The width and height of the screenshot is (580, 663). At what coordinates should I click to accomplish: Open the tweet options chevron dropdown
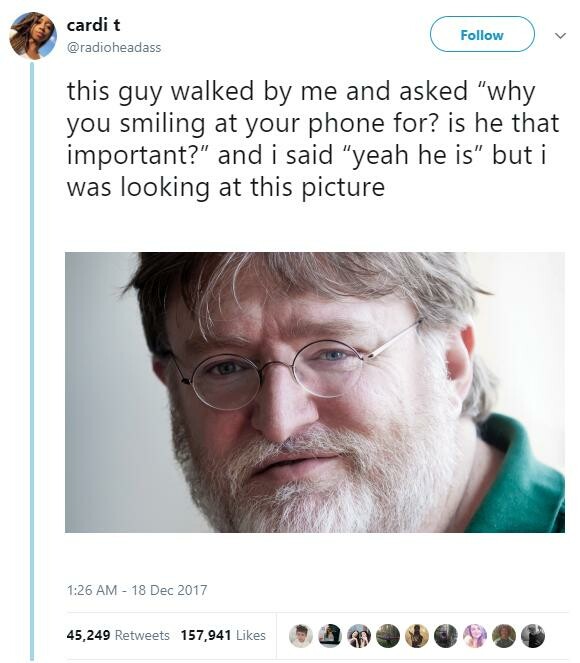(x=560, y=36)
